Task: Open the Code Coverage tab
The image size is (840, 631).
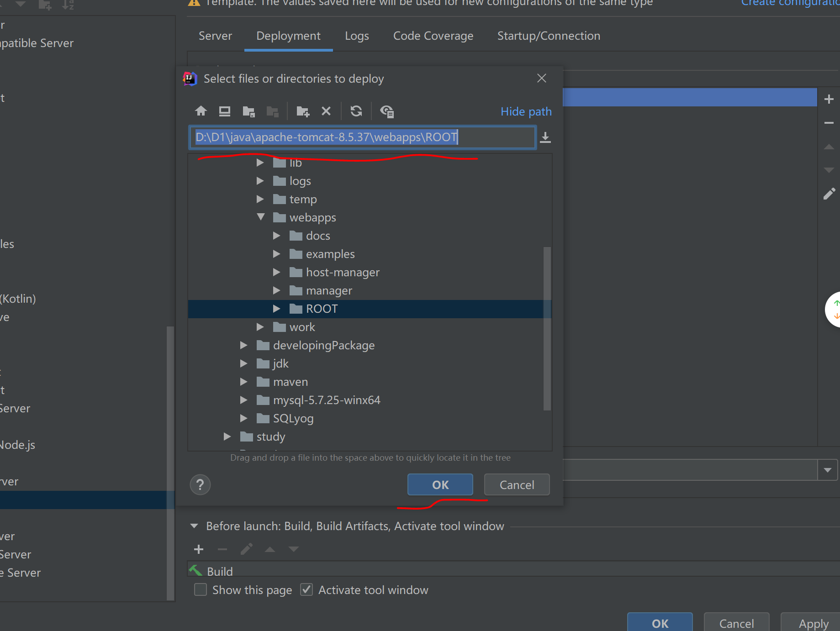Action: [433, 36]
